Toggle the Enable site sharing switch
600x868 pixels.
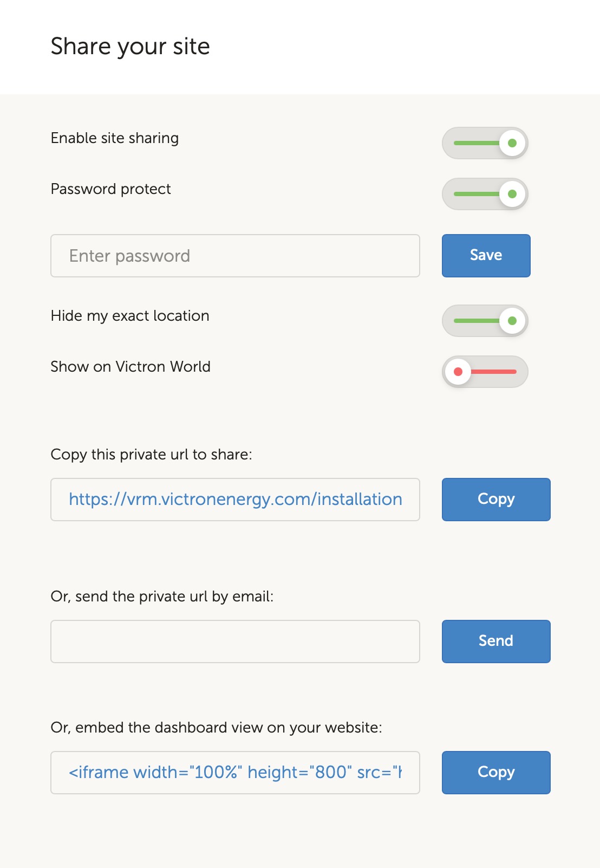click(x=485, y=143)
